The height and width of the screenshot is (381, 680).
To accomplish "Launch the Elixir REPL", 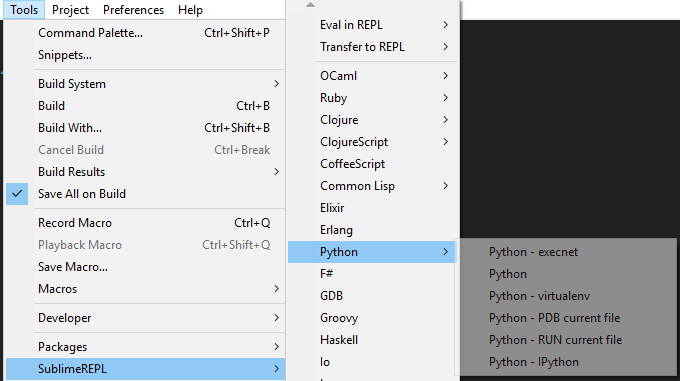I will pos(372,208).
